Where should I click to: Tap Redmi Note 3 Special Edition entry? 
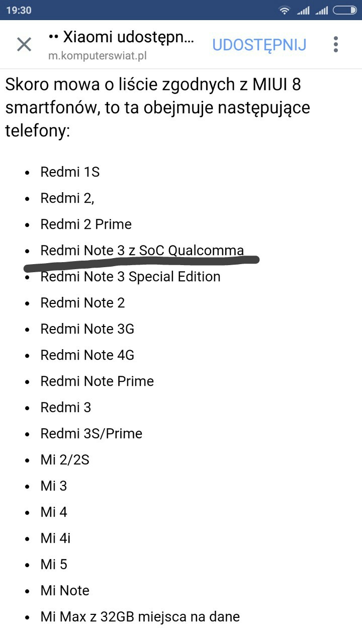pyautogui.click(x=130, y=277)
